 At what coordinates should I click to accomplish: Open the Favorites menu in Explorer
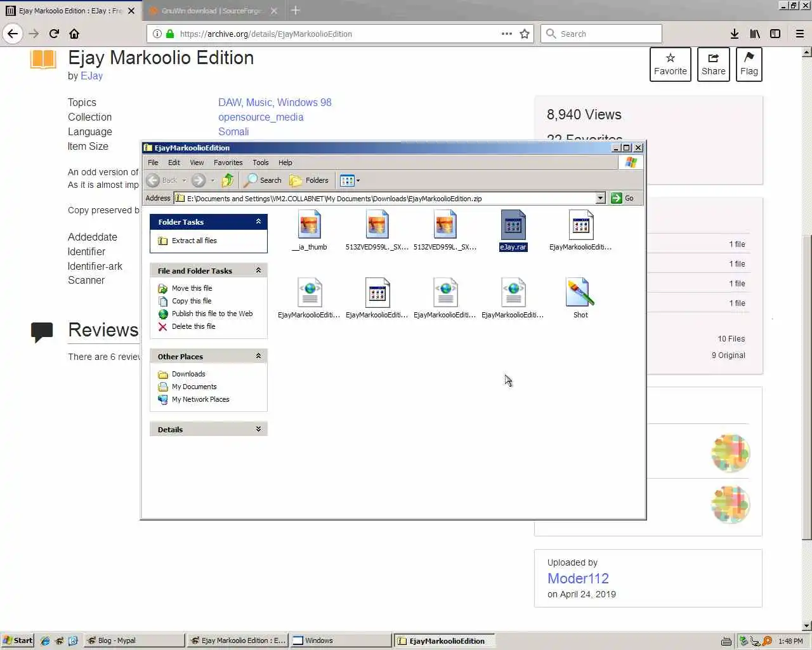coord(228,162)
